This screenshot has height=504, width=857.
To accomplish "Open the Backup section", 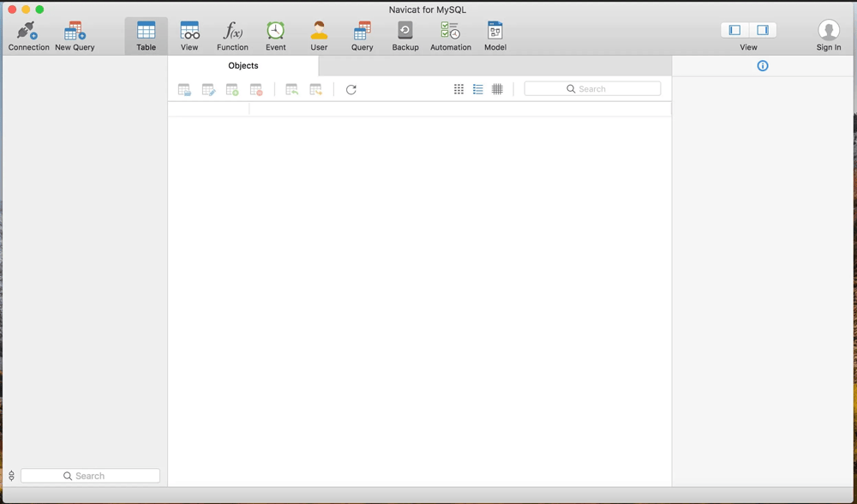I will point(405,35).
